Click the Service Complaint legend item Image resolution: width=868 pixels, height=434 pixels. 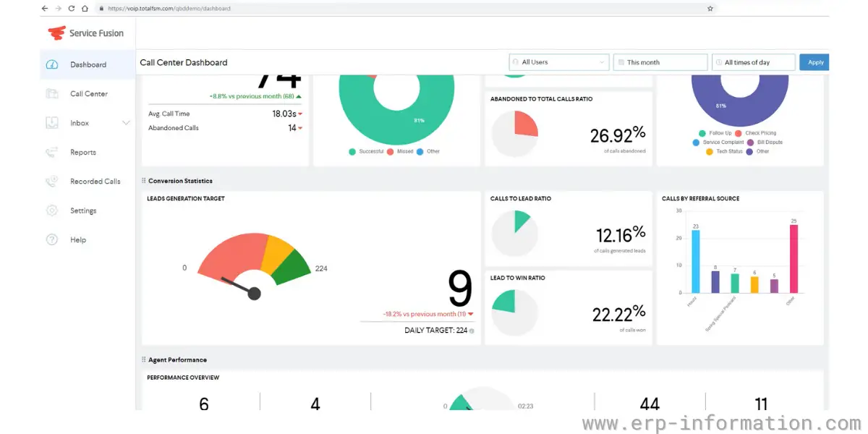[x=718, y=142]
